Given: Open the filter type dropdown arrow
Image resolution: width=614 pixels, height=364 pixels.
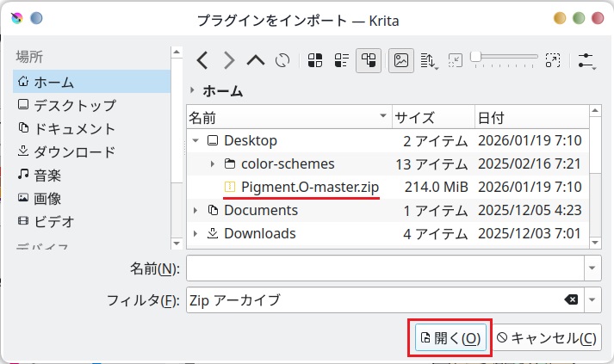Looking at the screenshot, I should coord(592,299).
